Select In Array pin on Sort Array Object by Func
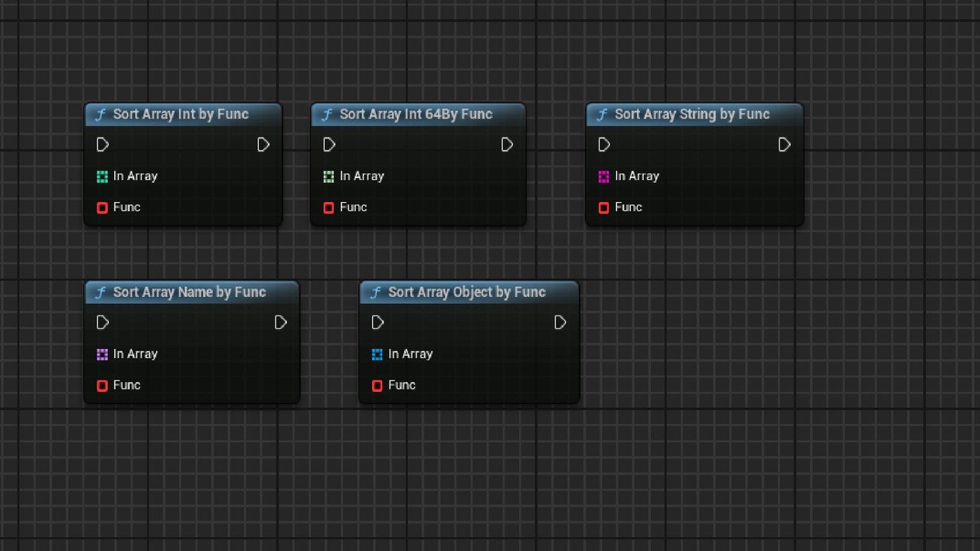The height and width of the screenshot is (551, 980). [377, 355]
